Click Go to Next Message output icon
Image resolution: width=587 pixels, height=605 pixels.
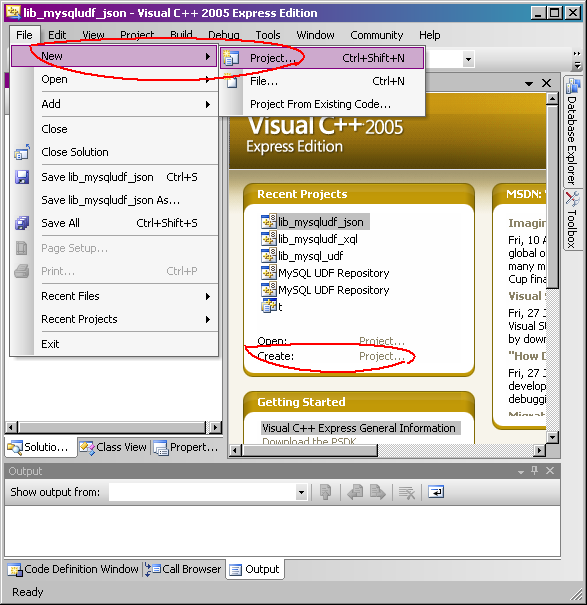tap(377, 492)
